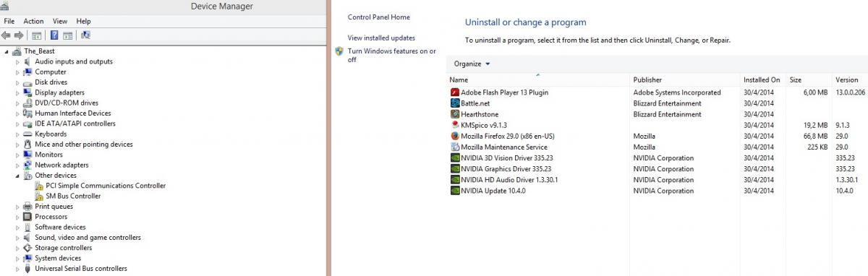Click the Show/Hide Console Tree toolbar icon

[36, 35]
